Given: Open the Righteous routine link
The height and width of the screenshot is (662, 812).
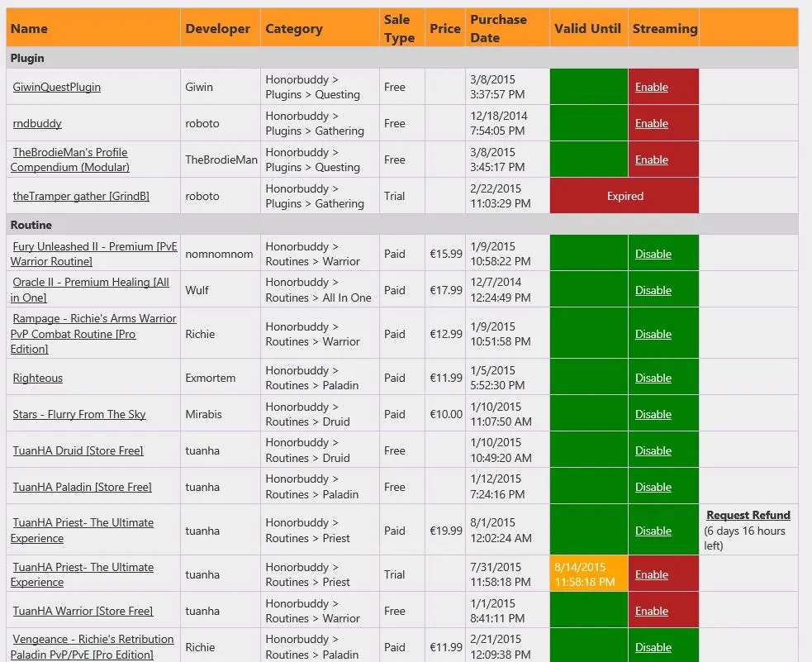Looking at the screenshot, I should [37, 378].
